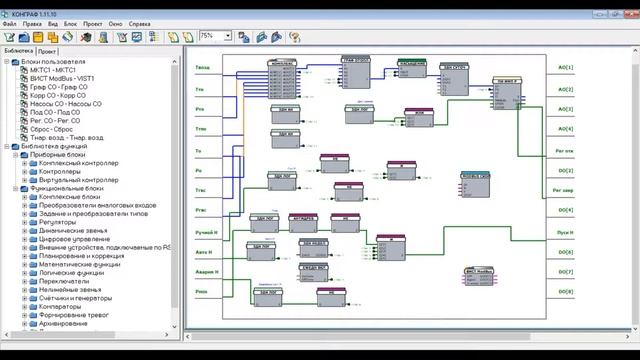Click the block icon beside ВИСТ ModBus - VIST1
640x360 pixels.
pos(24,78)
